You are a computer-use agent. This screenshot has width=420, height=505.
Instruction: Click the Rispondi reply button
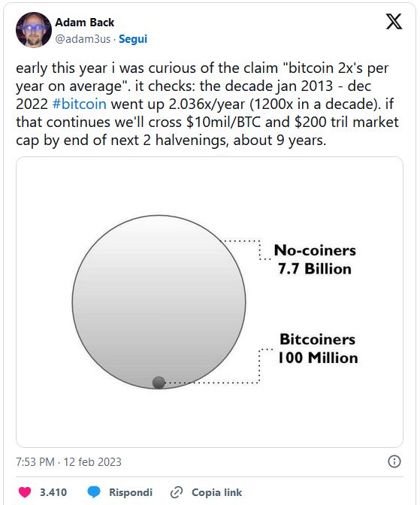click(x=131, y=492)
